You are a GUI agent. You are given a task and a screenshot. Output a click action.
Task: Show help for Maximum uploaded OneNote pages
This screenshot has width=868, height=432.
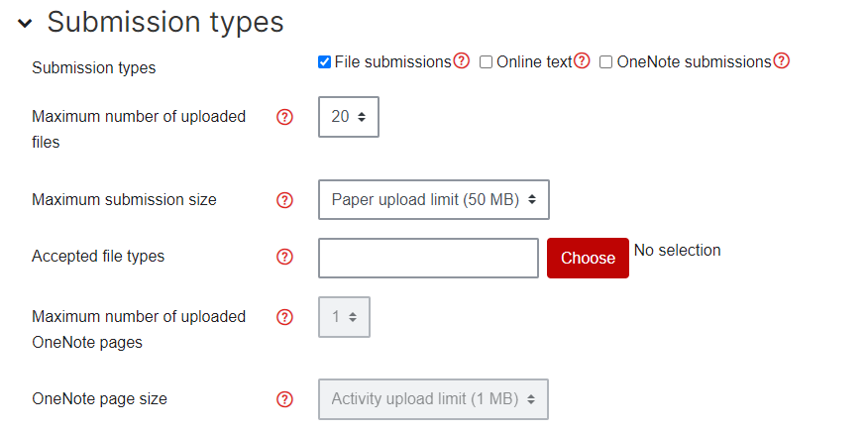(x=284, y=317)
